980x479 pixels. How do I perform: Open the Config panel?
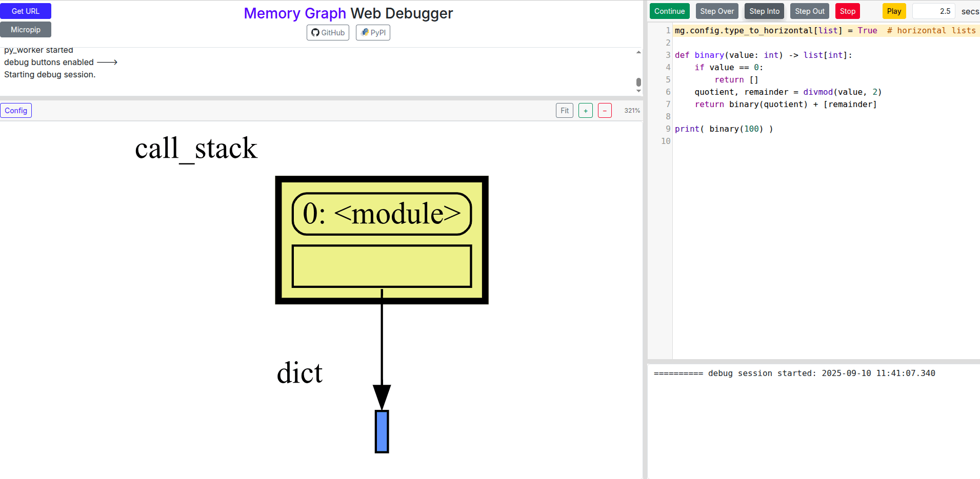tap(16, 111)
